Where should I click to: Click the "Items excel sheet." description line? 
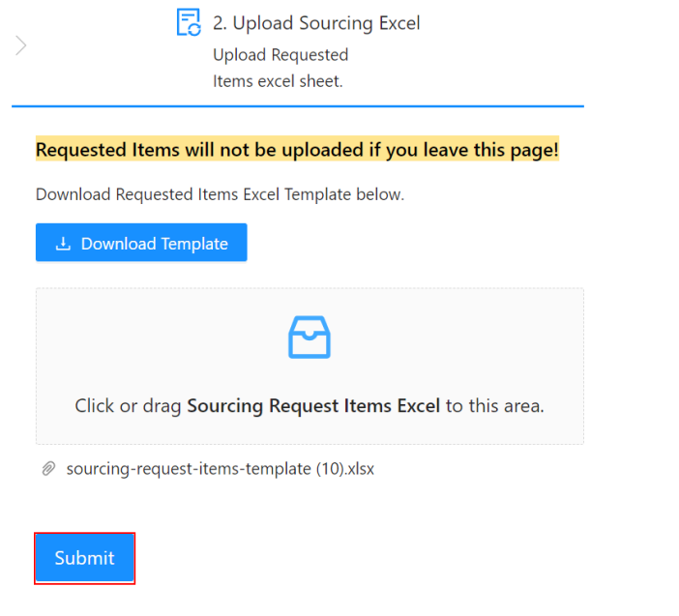[x=278, y=81]
